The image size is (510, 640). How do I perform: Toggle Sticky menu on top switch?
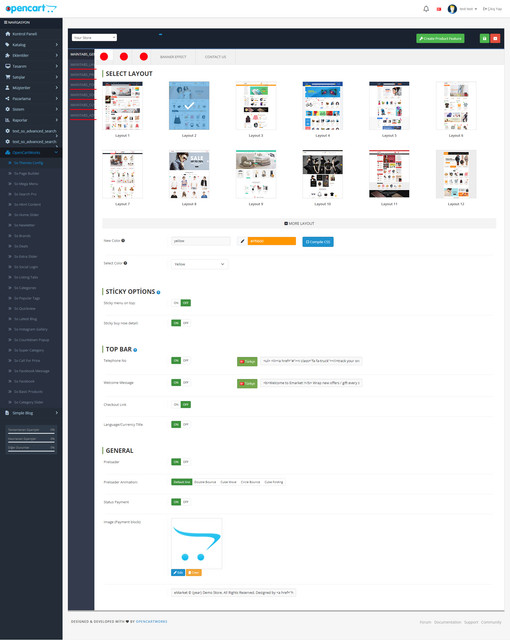(x=181, y=303)
